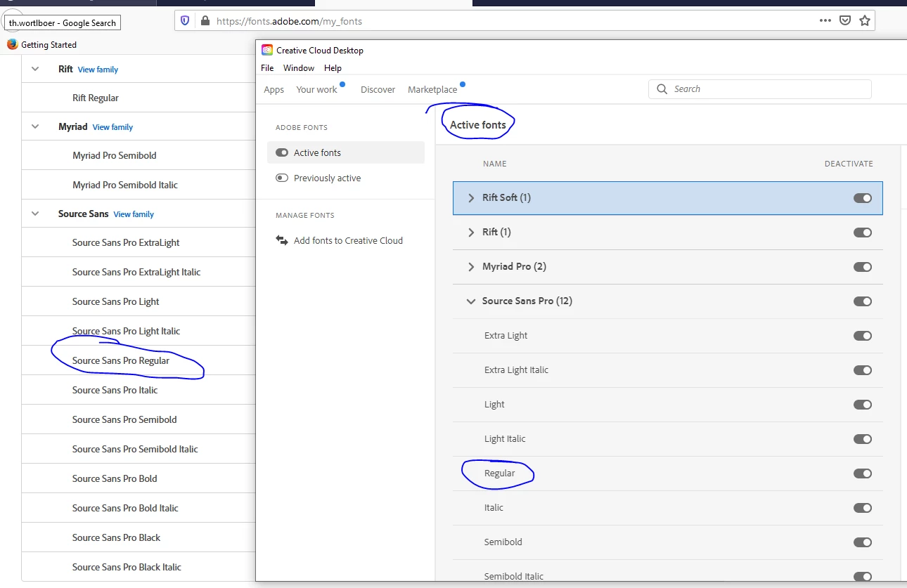The image size is (907, 588).
Task: Open the Getting Started bookmark
Action: coord(49,44)
